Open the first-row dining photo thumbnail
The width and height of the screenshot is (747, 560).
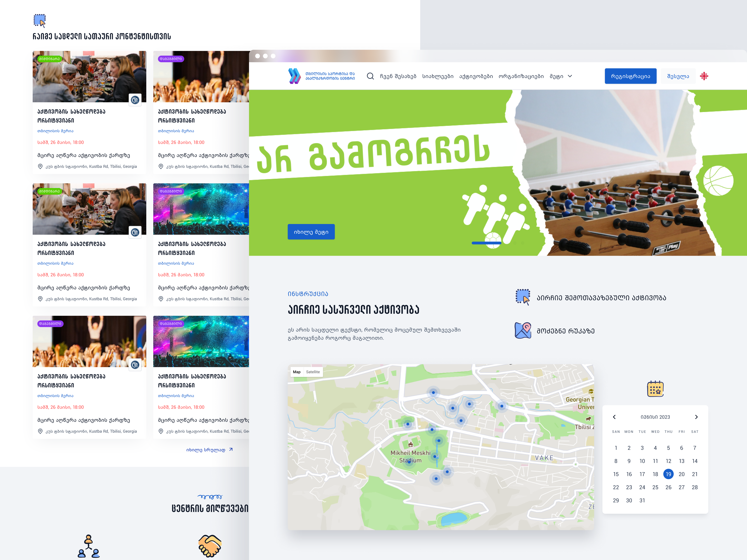pyautogui.click(x=89, y=77)
